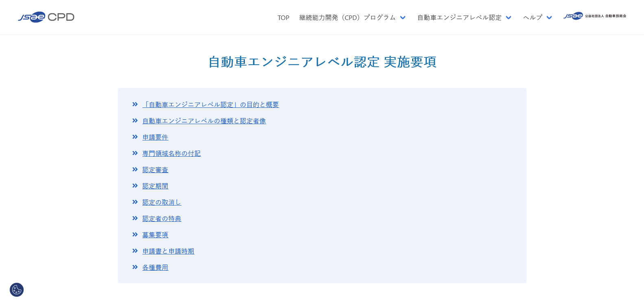Open 自動車エンジニアレベルの種類と認定者像 link
This screenshot has width=644, height=304.
(204, 121)
